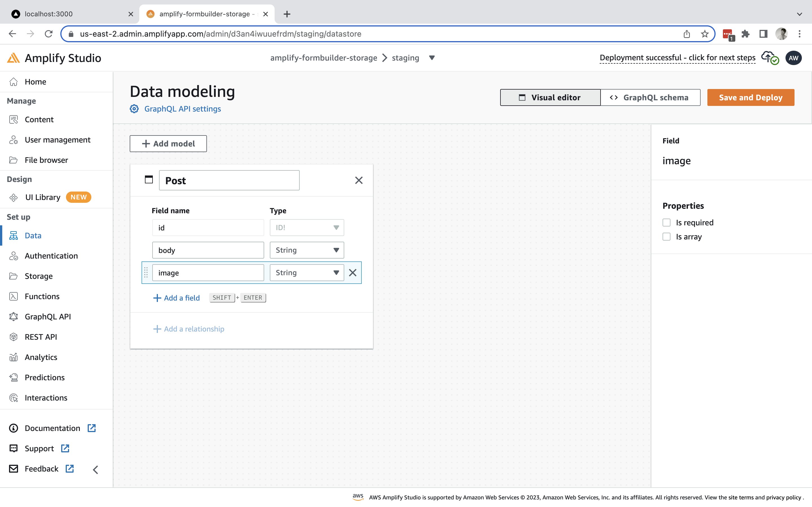Select the Analytics sidebar icon
Screen dimensions: 812x507
click(x=14, y=357)
